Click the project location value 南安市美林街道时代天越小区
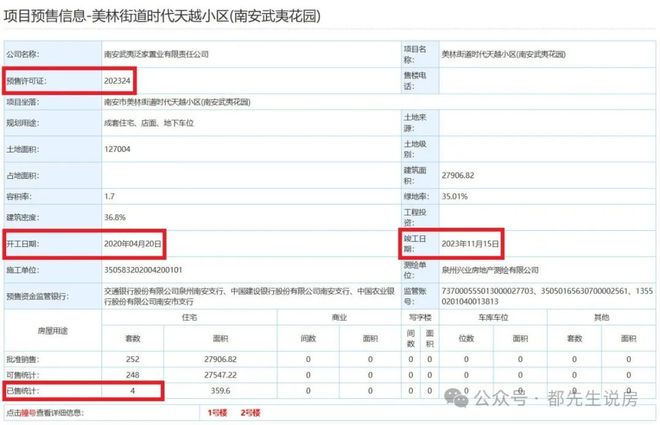This screenshot has width=660, height=425. pyautogui.click(x=177, y=102)
